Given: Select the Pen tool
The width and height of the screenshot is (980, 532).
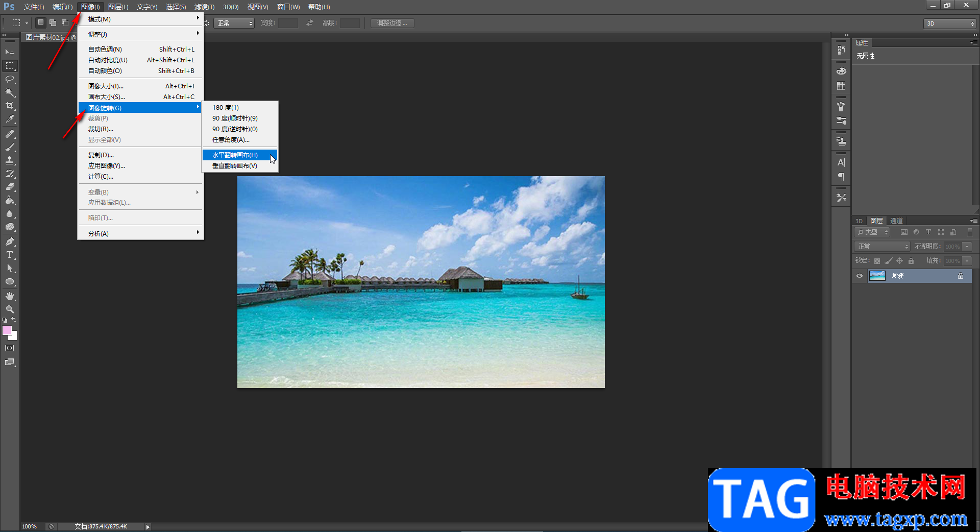Looking at the screenshot, I should coord(10,241).
